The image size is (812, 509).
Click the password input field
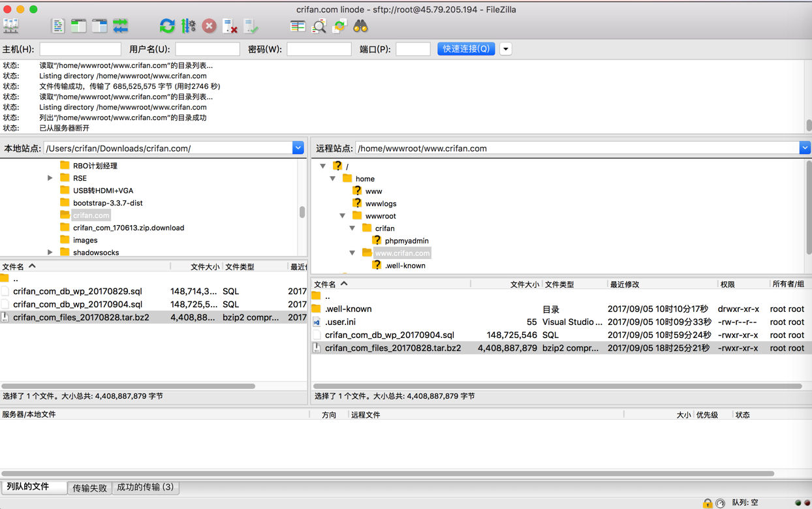pos(319,49)
